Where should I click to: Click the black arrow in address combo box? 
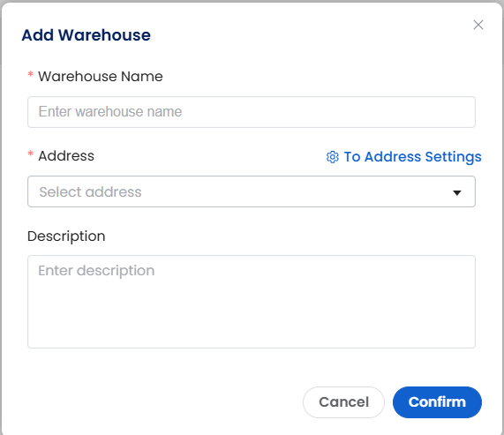tap(456, 192)
